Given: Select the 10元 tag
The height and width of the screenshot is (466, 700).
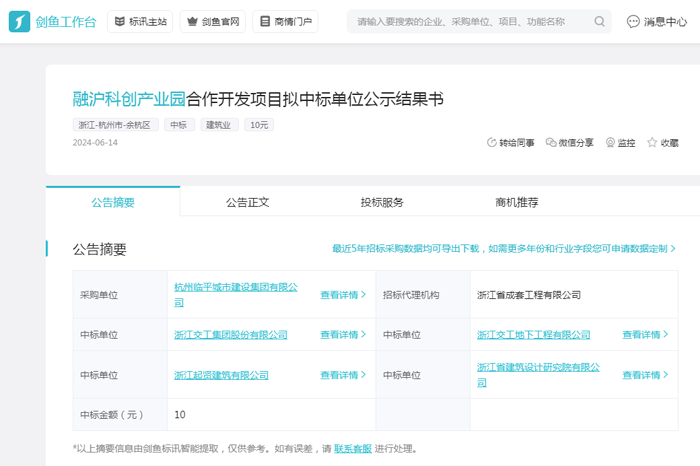Looking at the screenshot, I should 259,125.
